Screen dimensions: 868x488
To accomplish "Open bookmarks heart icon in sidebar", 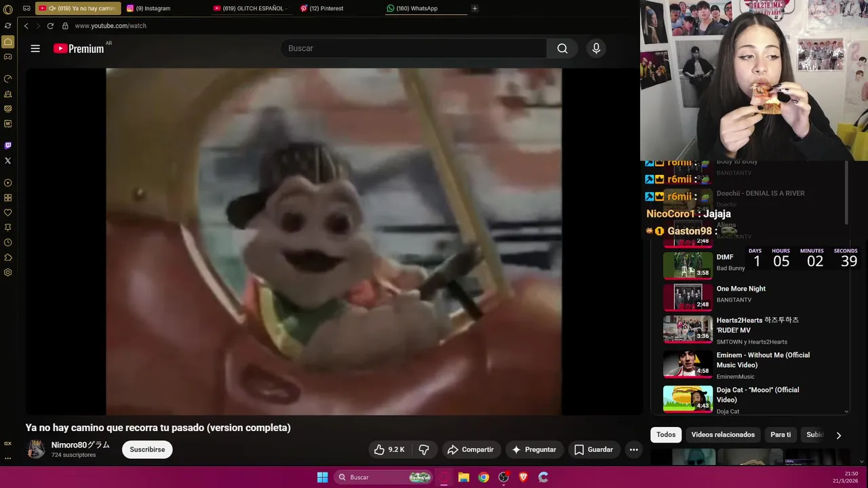I will pos(7,213).
